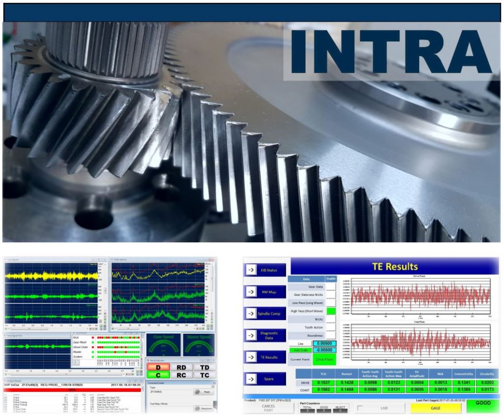Click the H1 Amplitude column header
Screen dimensions: 504x420
click(x=417, y=374)
